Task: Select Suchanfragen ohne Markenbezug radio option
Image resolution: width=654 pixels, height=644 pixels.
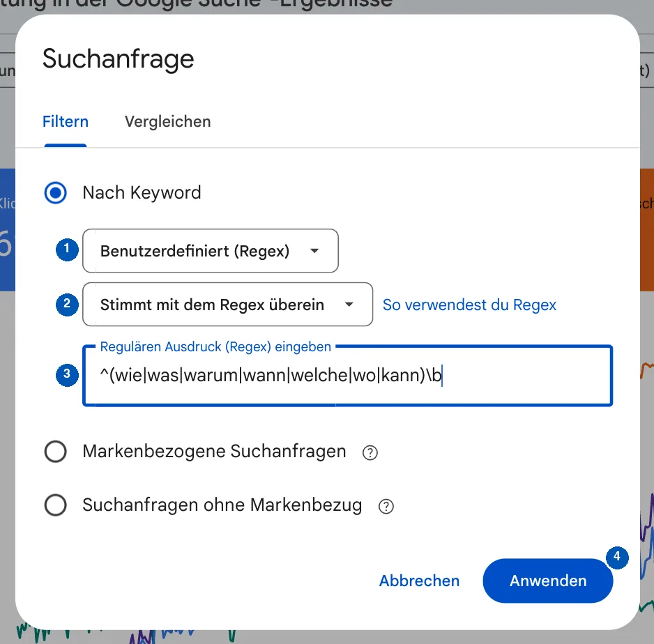Action: [x=56, y=505]
